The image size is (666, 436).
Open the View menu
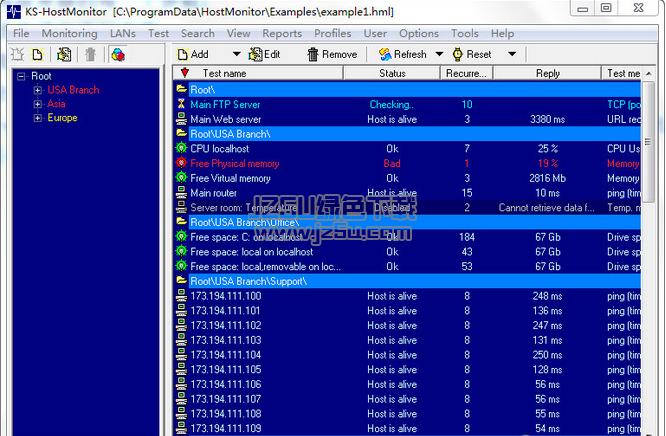[x=238, y=33]
